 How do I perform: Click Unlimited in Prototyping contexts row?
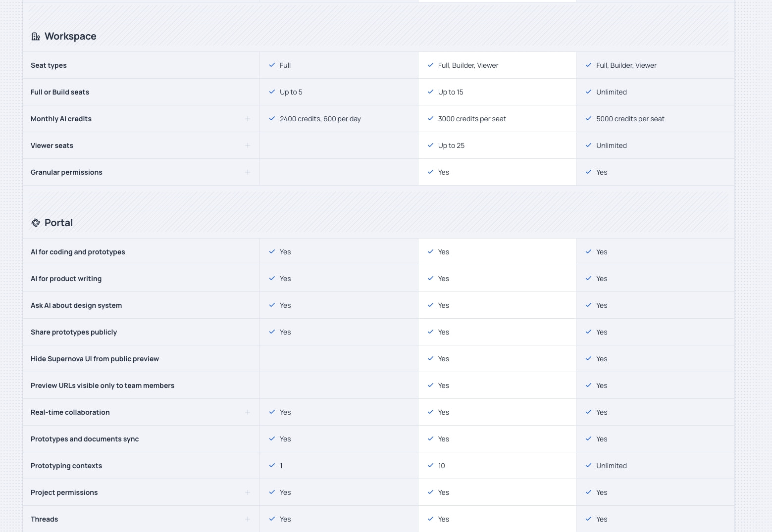(x=612, y=466)
